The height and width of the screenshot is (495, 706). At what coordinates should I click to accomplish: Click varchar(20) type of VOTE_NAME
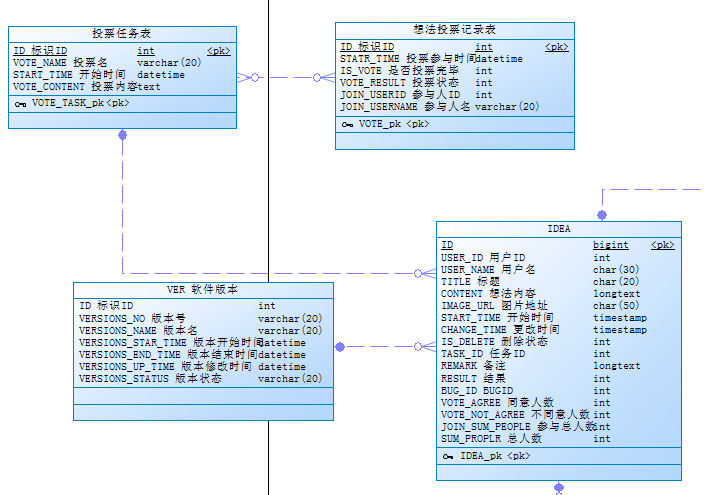(169, 63)
